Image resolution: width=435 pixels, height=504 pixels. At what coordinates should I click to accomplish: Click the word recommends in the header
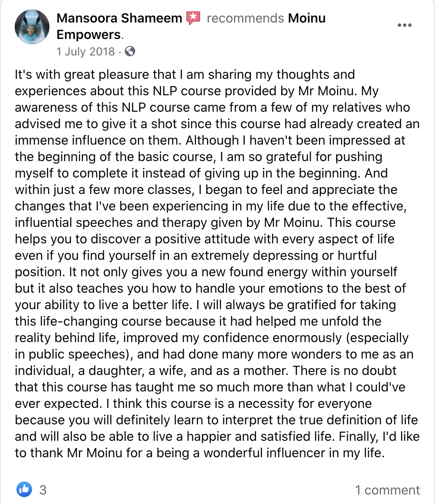click(245, 18)
